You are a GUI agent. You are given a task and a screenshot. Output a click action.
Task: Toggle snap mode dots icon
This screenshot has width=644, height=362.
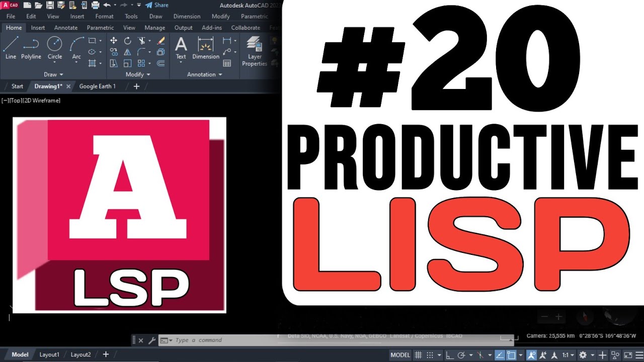coord(430,355)
